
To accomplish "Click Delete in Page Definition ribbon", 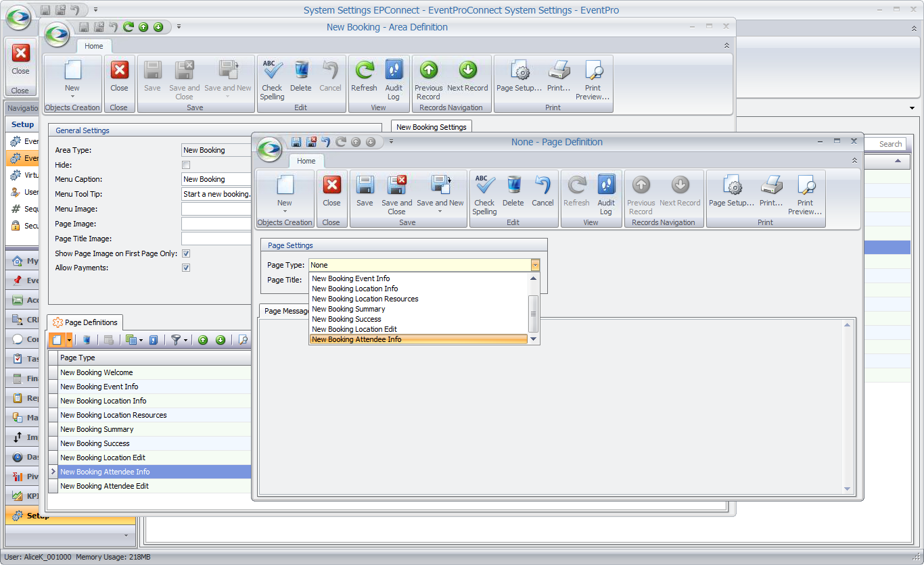I will point(513,191).
